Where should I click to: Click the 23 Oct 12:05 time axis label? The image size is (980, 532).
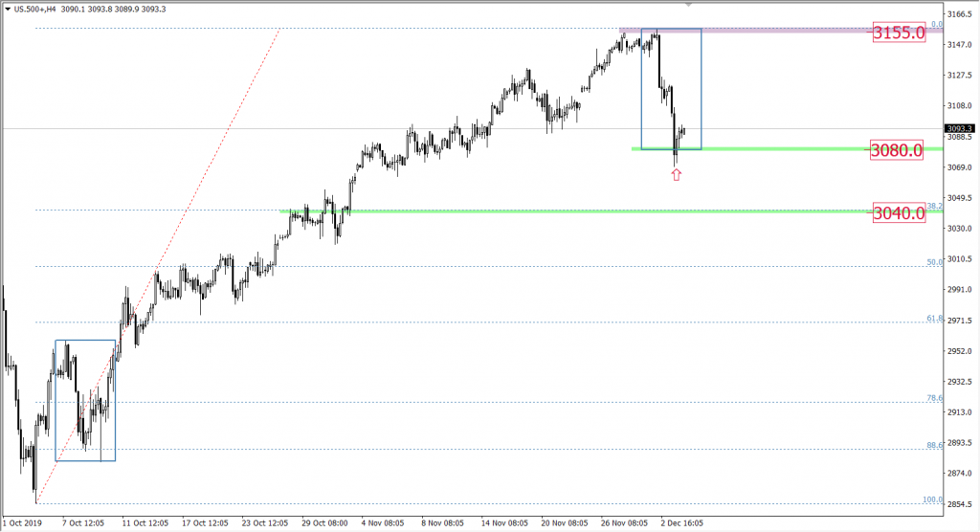click(x=265, y=522)
